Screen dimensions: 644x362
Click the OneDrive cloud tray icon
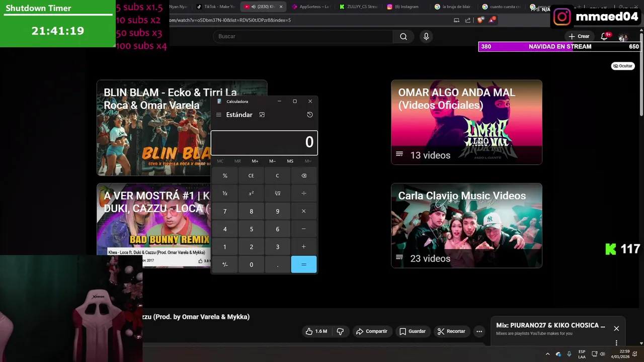[558, 354]
